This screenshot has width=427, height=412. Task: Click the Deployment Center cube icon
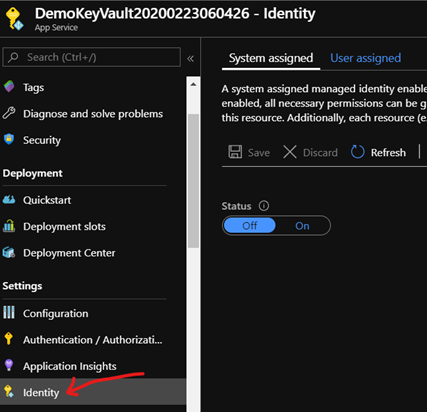(x=9, y=252)
